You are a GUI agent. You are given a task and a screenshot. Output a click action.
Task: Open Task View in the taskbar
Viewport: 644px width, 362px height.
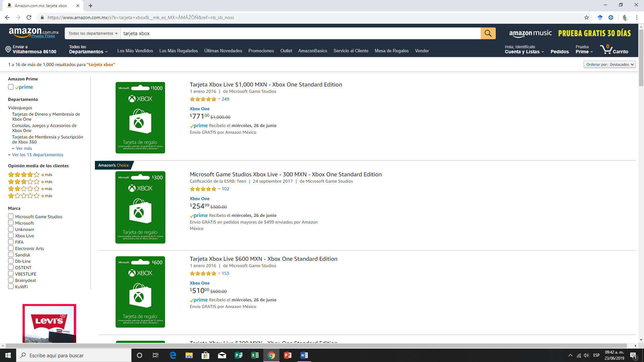(x=156, y=355)
